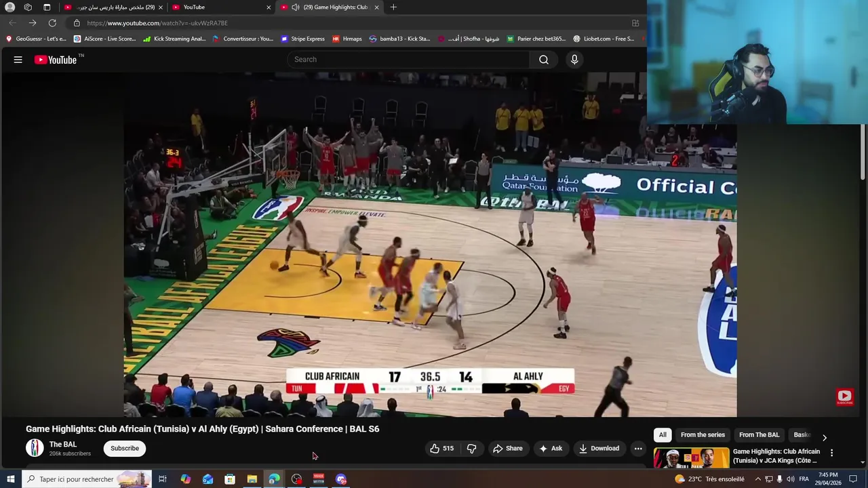Switch FRA input language

804,479
